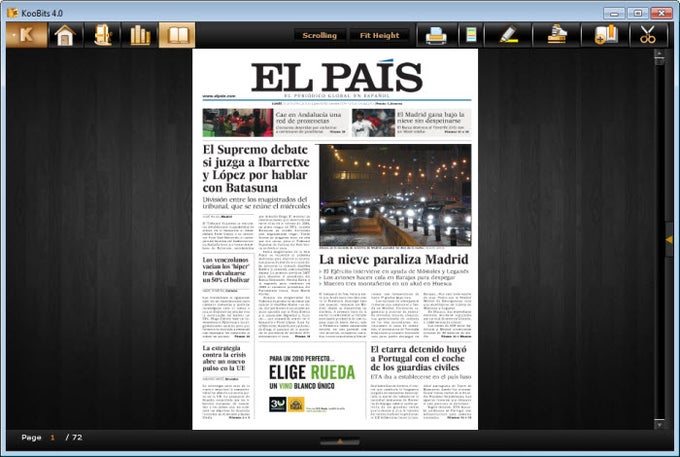Open the sticky note tool

pyautogui.click(x=471, y=35)
